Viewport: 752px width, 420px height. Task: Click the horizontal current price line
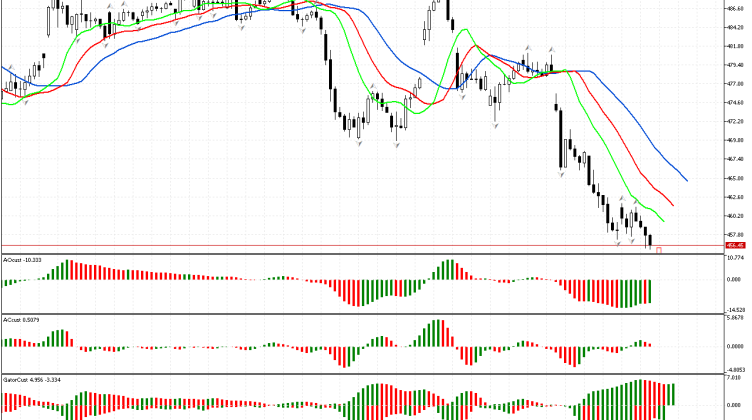point(300,246)
